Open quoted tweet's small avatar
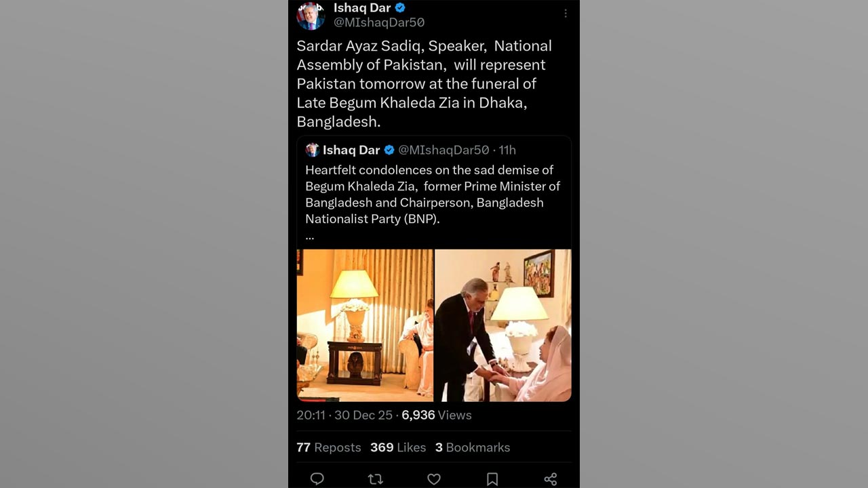This screenshot has width=868, height=488. tap(312, 150)
